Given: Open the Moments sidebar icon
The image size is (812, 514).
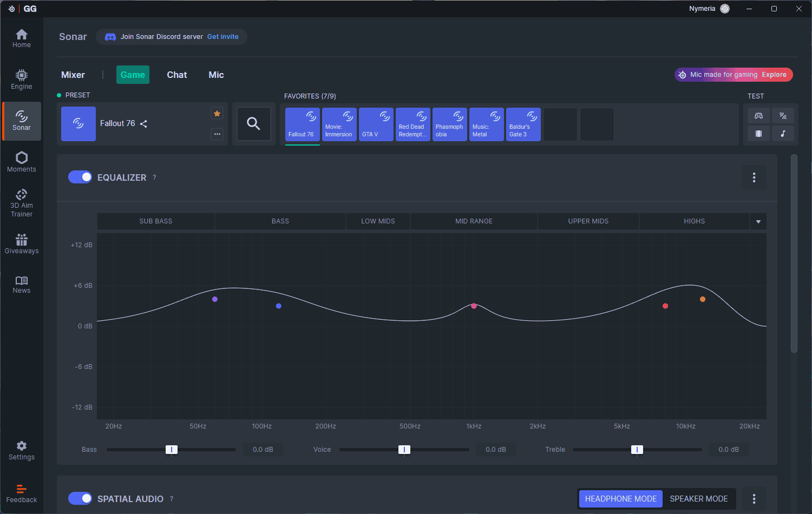Looking at the screenshot, I should click(x=22, y=162).
